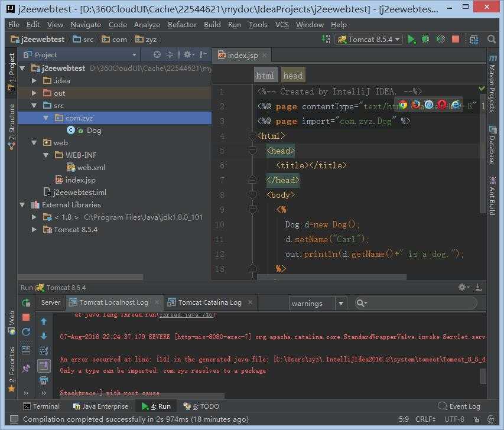
Task: Click the Make Project icon
Action: coord(326,39)
